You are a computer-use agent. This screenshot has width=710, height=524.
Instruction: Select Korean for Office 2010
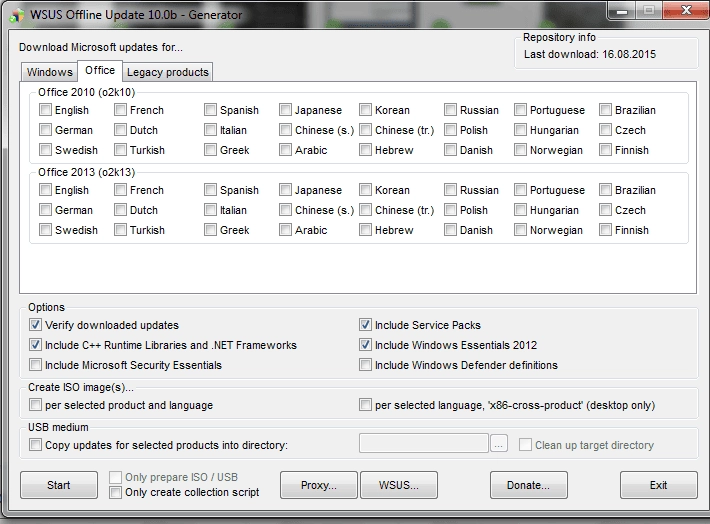(x=365, y=110)
